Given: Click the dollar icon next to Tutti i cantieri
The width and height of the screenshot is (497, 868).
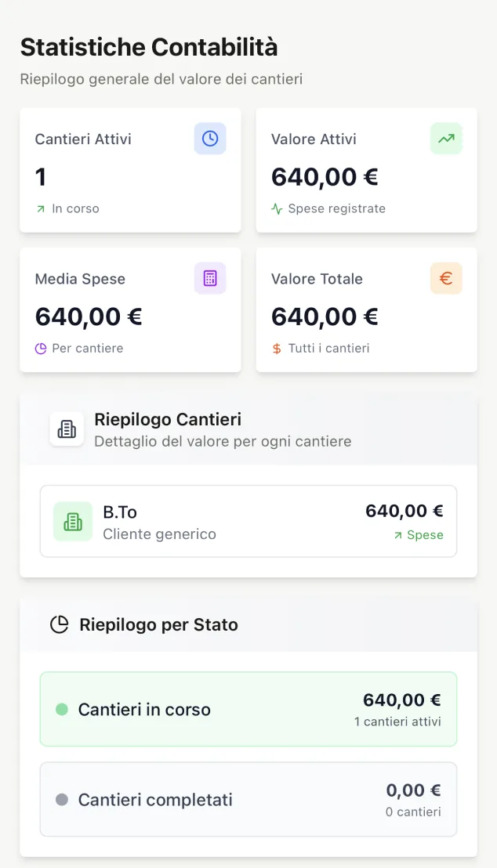Looking at the screenshot, I should point(277,348).
